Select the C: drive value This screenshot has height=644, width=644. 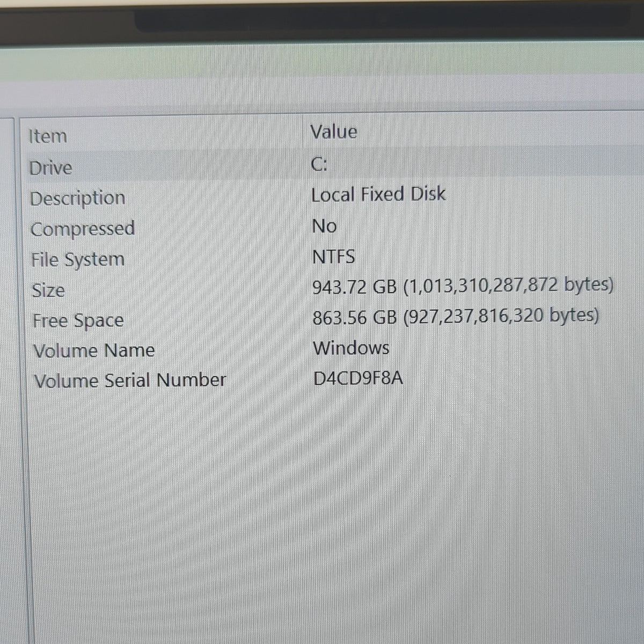coord(319,165)
